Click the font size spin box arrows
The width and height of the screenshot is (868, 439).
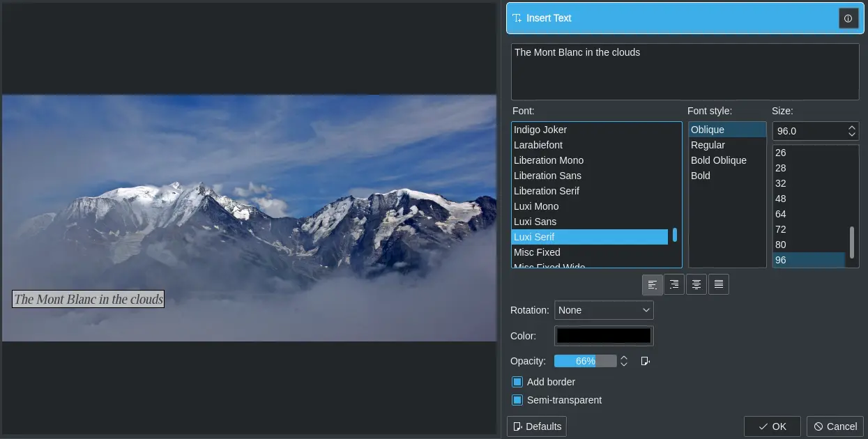point(852,131)
